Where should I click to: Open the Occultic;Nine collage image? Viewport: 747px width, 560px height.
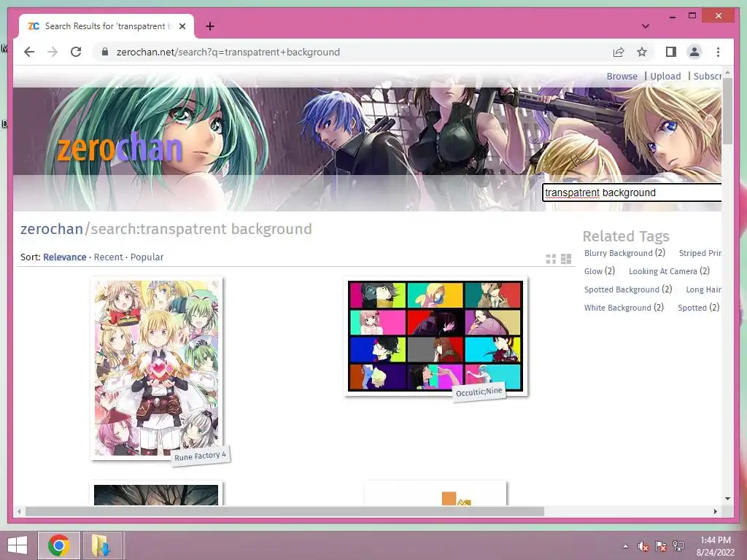[x=436, y=336]
